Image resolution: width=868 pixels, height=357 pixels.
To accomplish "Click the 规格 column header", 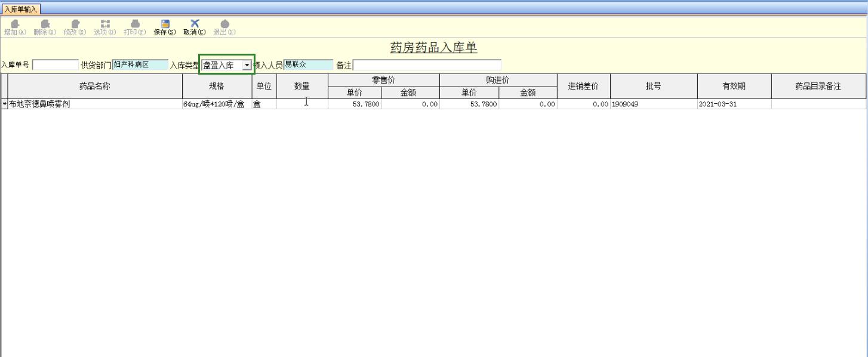I will pyautogui.click(x=217, y=86).
